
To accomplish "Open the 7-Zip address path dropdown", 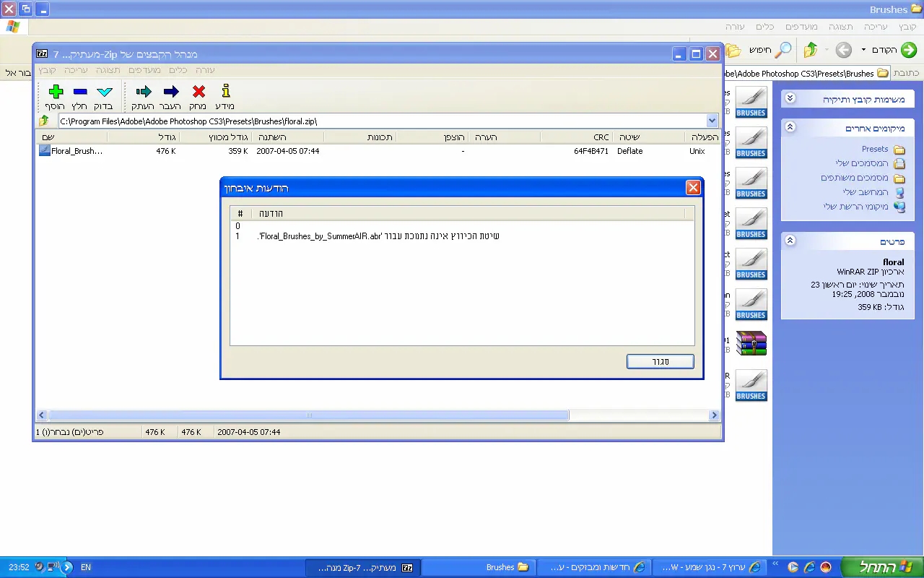I will pyautogui.click(x=712, y=121).
